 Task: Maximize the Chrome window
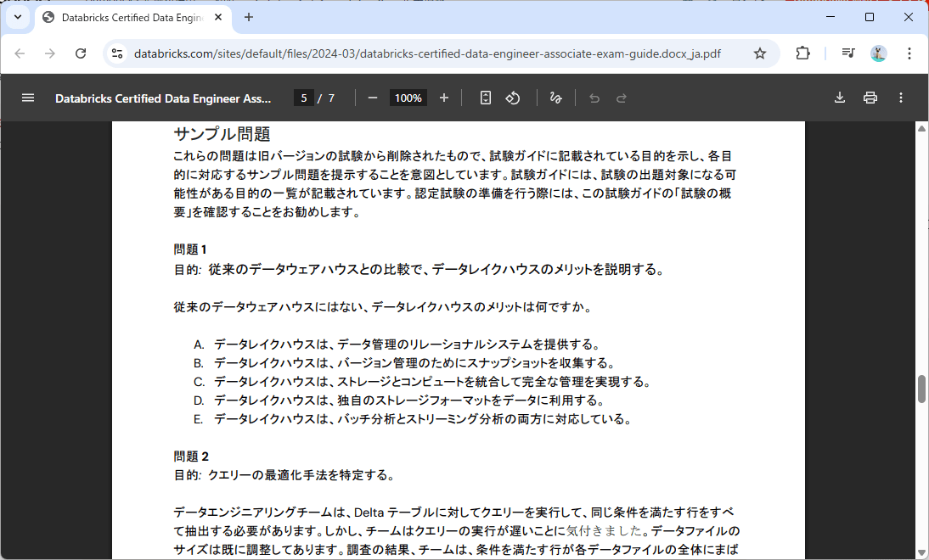pyautogui.click(x=870, y=17)
